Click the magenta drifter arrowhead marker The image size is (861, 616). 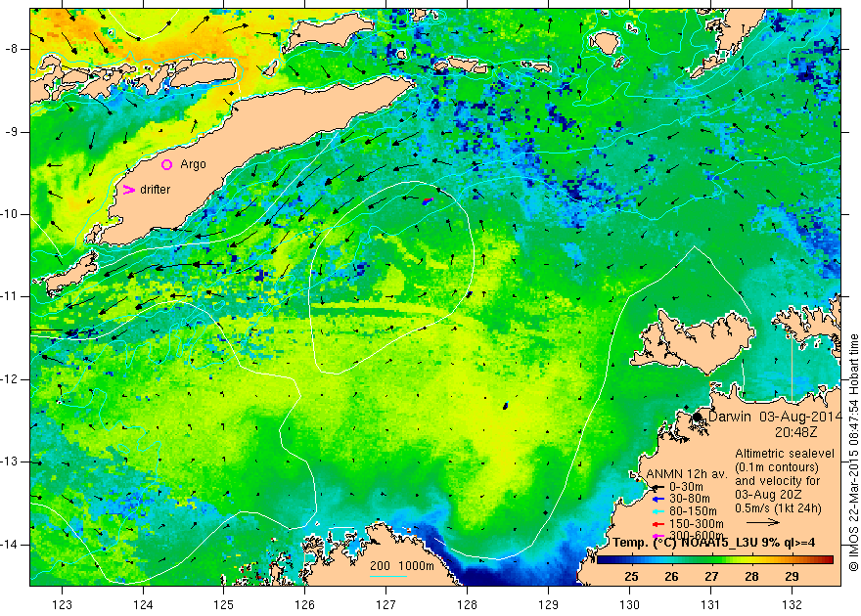click(x=128, y=190)
